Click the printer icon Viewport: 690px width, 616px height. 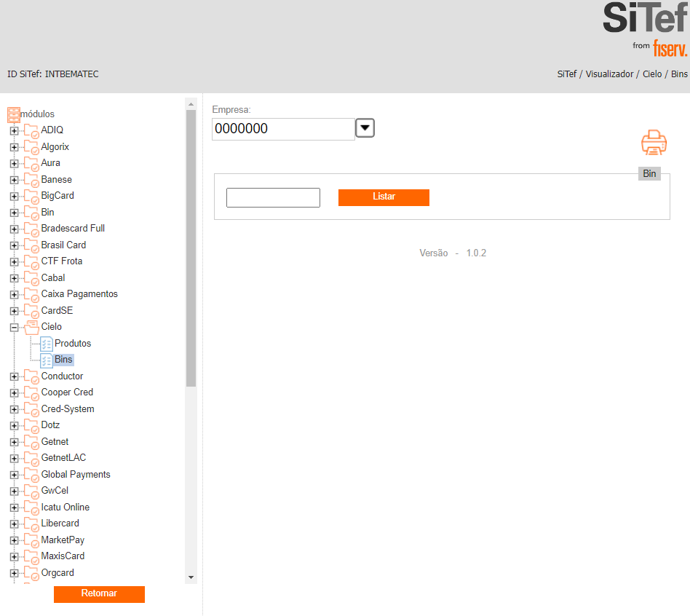pos(654,143)
